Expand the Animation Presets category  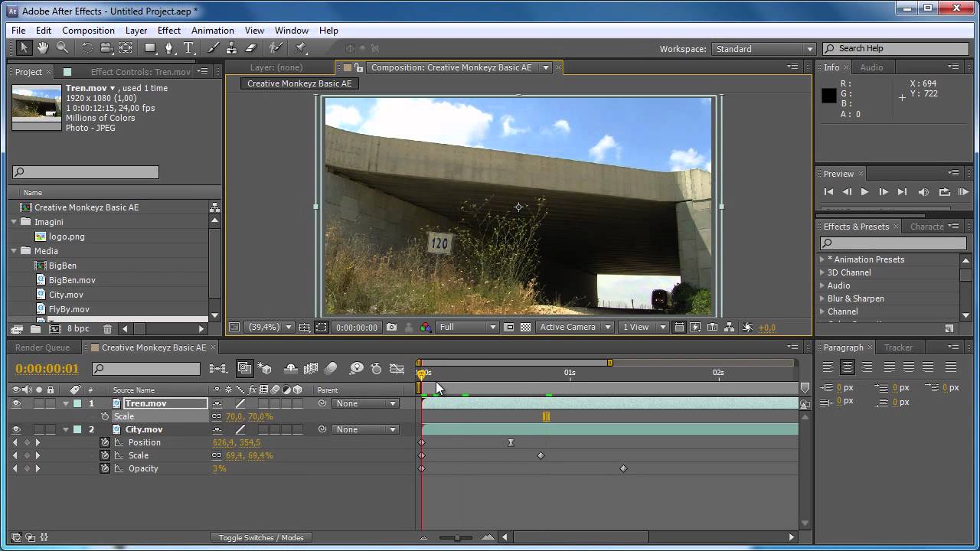(822, 259)
